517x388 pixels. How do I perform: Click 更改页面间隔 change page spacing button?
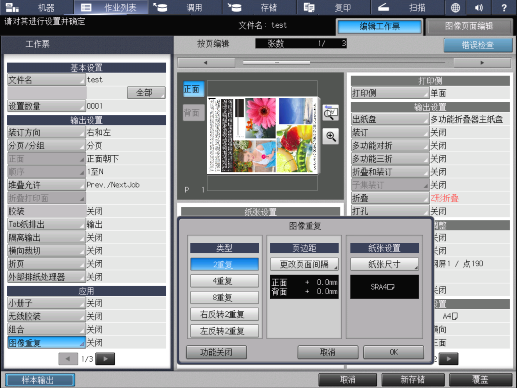tap(304, 264)
